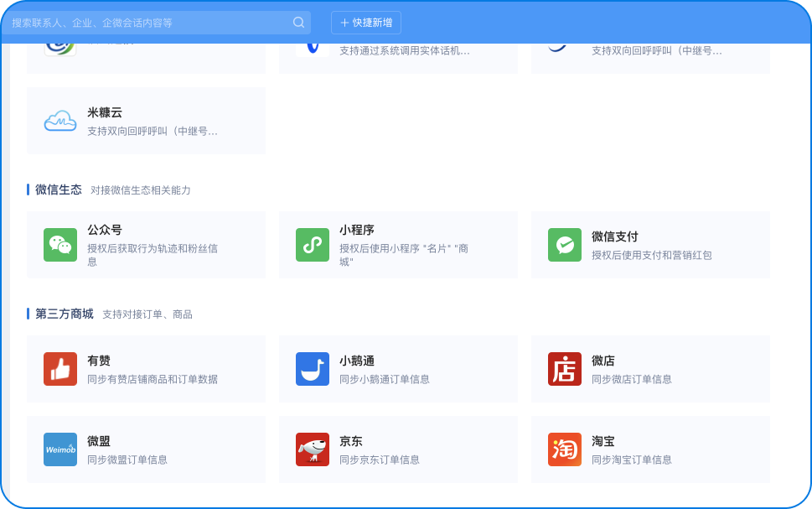Open the 公众号 WeChat icon
Viewport: 812px width, 509px height.
60,245
